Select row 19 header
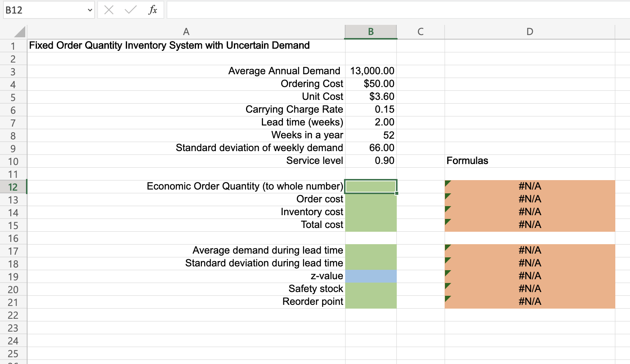The image size is (630, 364). pos(13,277)
